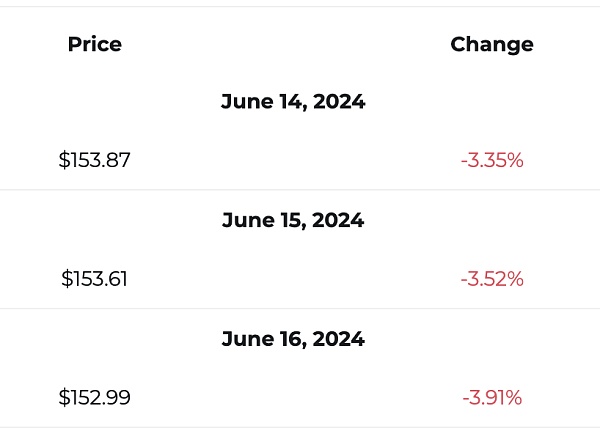Pick the largest percentage drop in red

coord(492,398)
